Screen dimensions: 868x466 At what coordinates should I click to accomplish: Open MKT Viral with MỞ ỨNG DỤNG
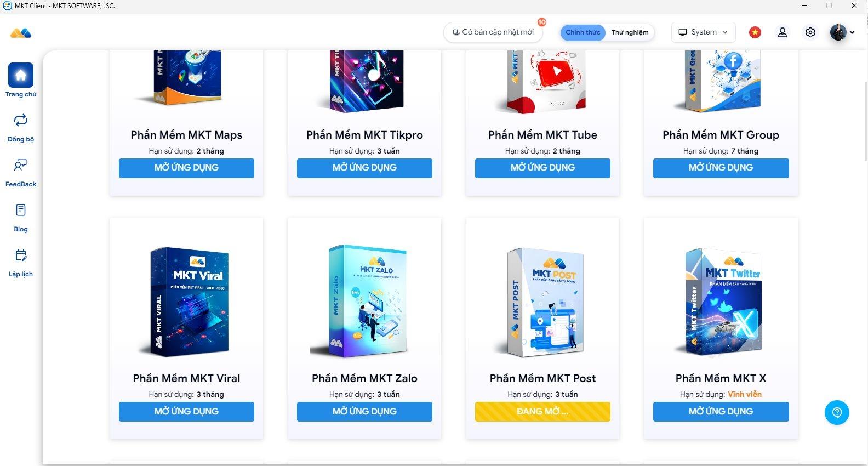pos(186,412)
